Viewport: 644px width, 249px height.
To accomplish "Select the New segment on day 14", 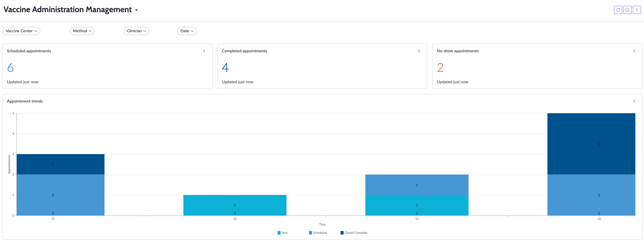I will click(235, 205).
